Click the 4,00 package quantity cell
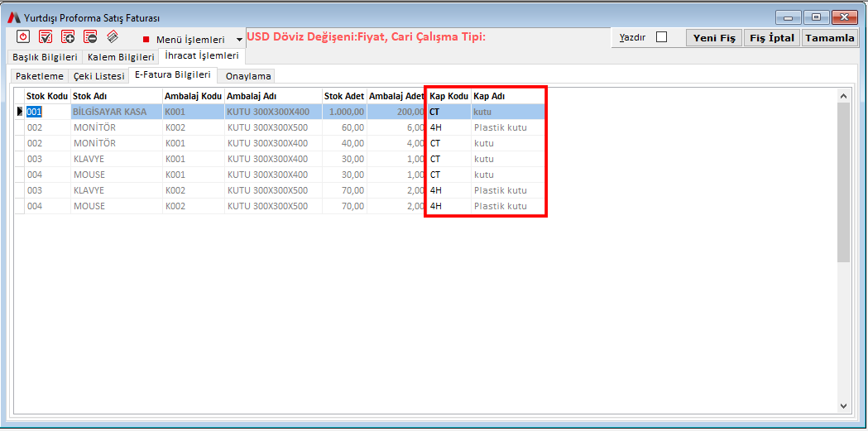This screenshot has height=431, width=868. click(x=396, y=143)
